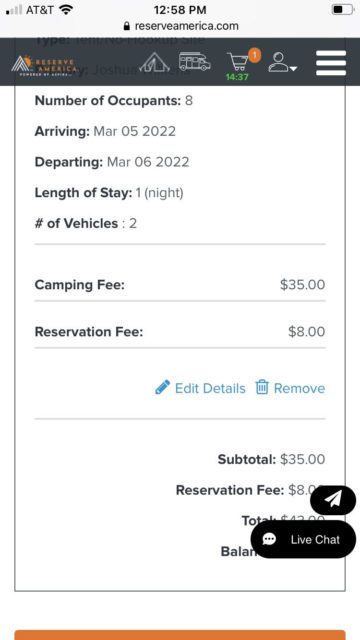Open the tent camping search icon

[x=154, y=62]
